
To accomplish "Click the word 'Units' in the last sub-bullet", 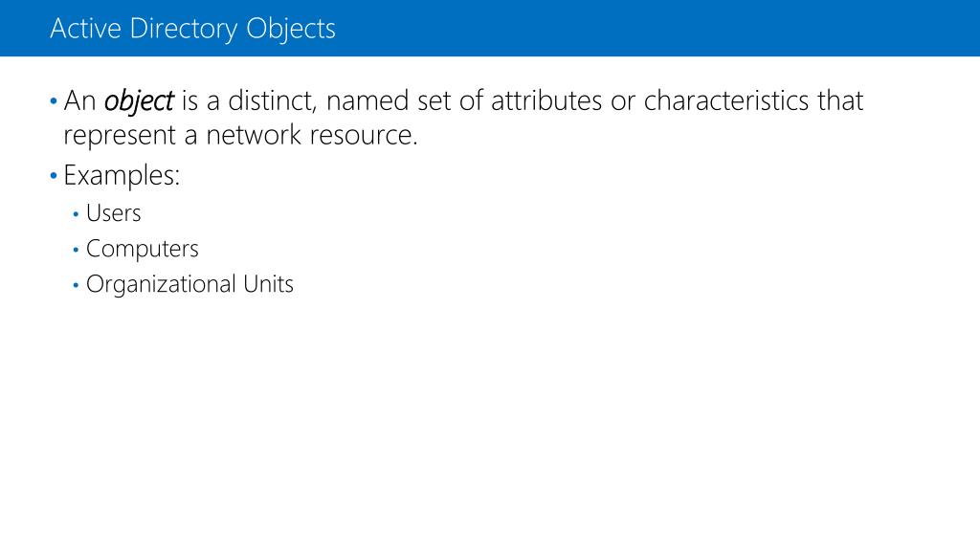I will coord(267,284).
